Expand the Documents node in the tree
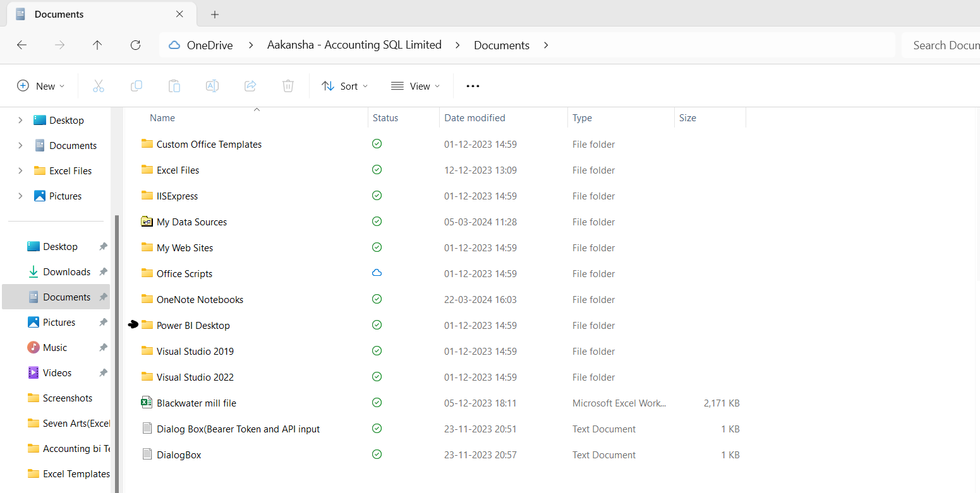 [20, 145]
